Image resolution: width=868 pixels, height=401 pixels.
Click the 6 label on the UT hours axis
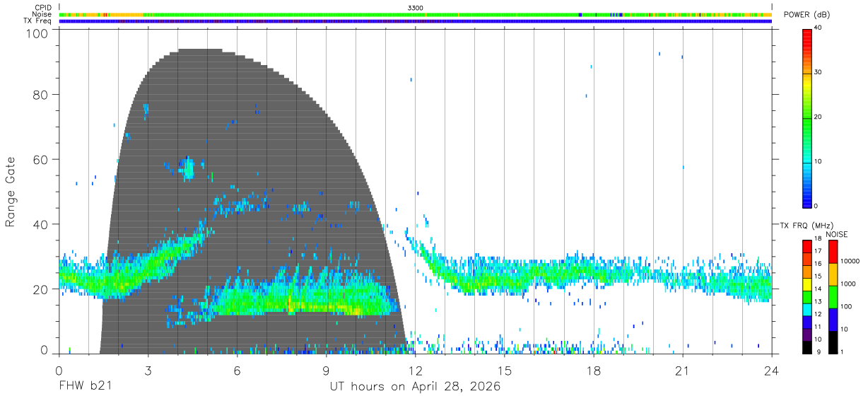pyautogui.click(x=237, y=371)
